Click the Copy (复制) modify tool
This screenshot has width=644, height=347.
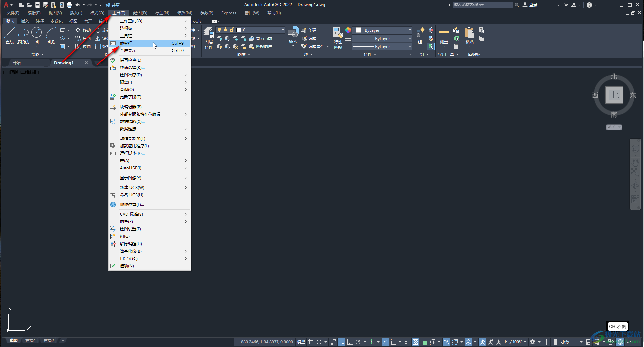pos(83,38)
